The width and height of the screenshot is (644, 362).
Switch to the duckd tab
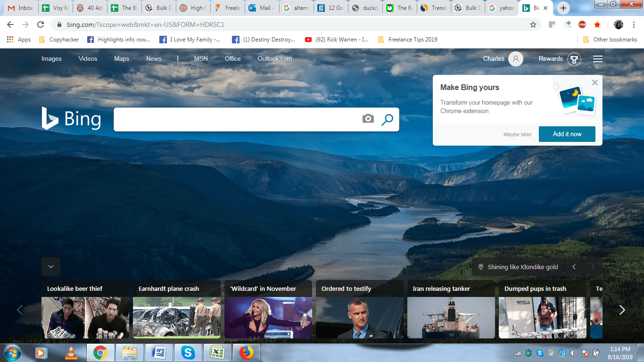click(365, 8)
